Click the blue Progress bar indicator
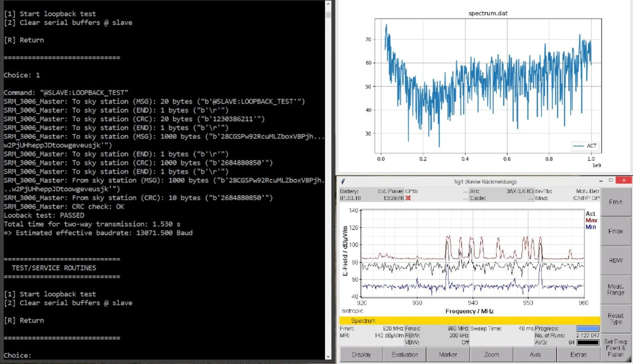633x364 pixels. coord(588,328)
